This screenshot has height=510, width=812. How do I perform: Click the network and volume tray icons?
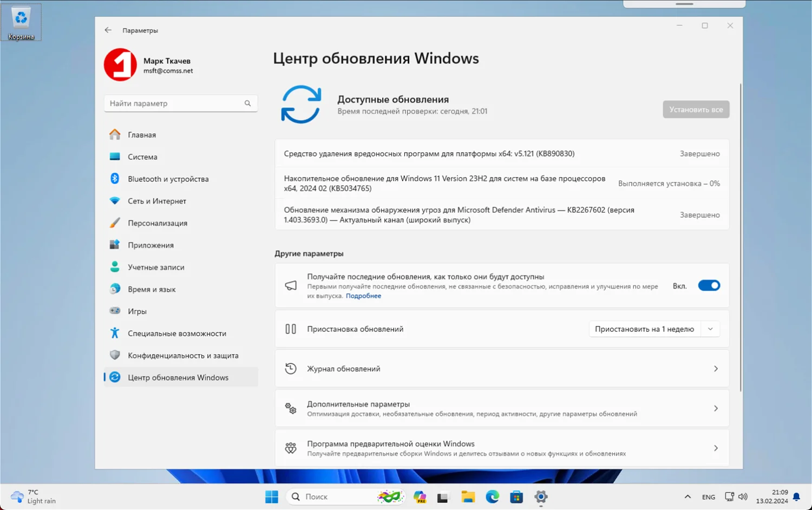(x=736, y=496)
